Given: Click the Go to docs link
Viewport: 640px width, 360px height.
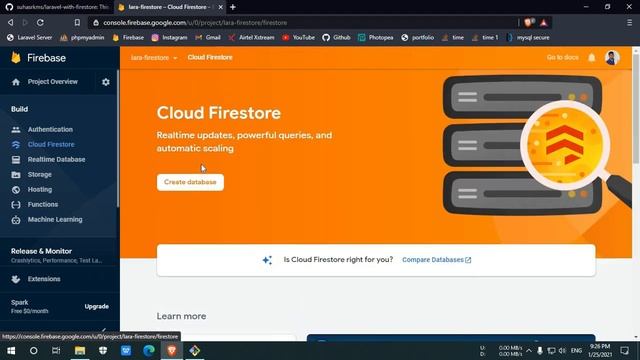Looking at the screenshot, I should click(x=562, y=58).
